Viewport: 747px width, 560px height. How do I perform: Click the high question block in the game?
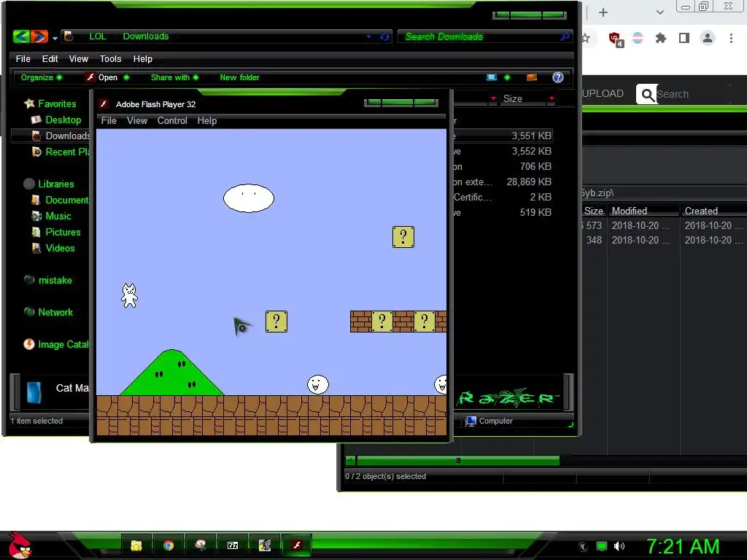(x=403, y=237)
